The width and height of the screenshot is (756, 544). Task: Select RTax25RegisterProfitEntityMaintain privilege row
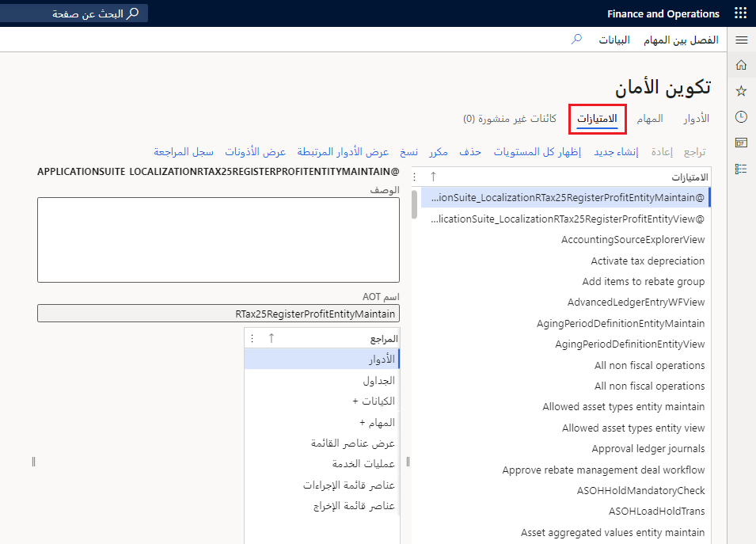tap(565, 198)
